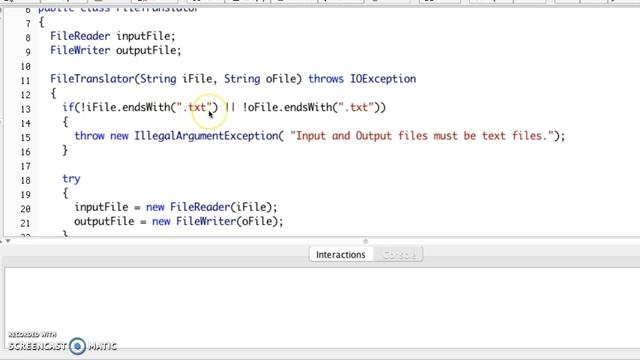Click "FileReader inputFile;" on line 8
640x360 pixels.
(x=113, y=36)
